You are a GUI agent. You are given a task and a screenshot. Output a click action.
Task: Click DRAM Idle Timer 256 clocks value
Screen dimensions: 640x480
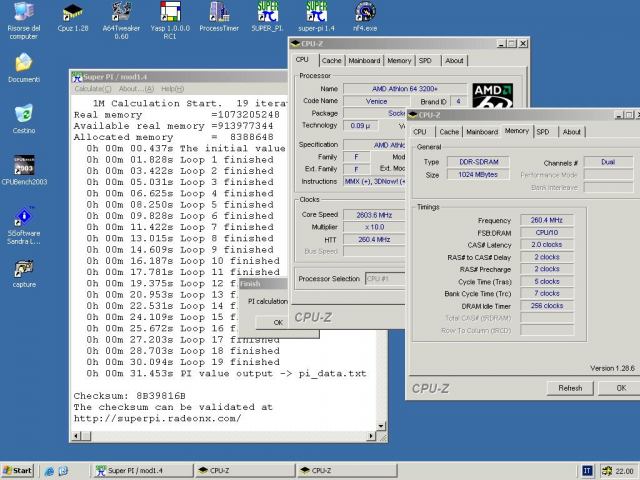[x=547, y=305]
